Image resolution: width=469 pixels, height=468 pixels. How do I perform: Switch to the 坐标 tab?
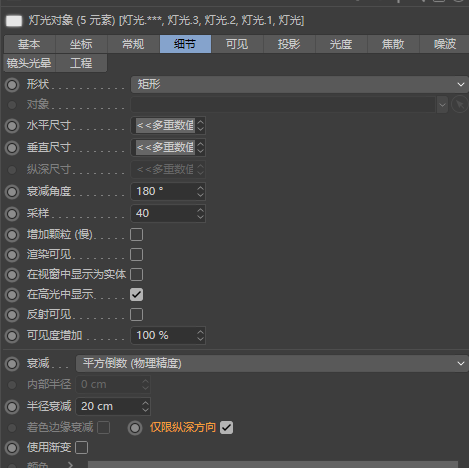pos(81,44)
